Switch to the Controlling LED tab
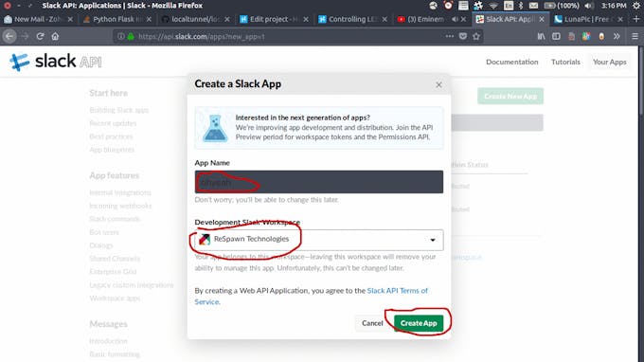The height and width of the screenshot is (362, 644). click(353, 19)
